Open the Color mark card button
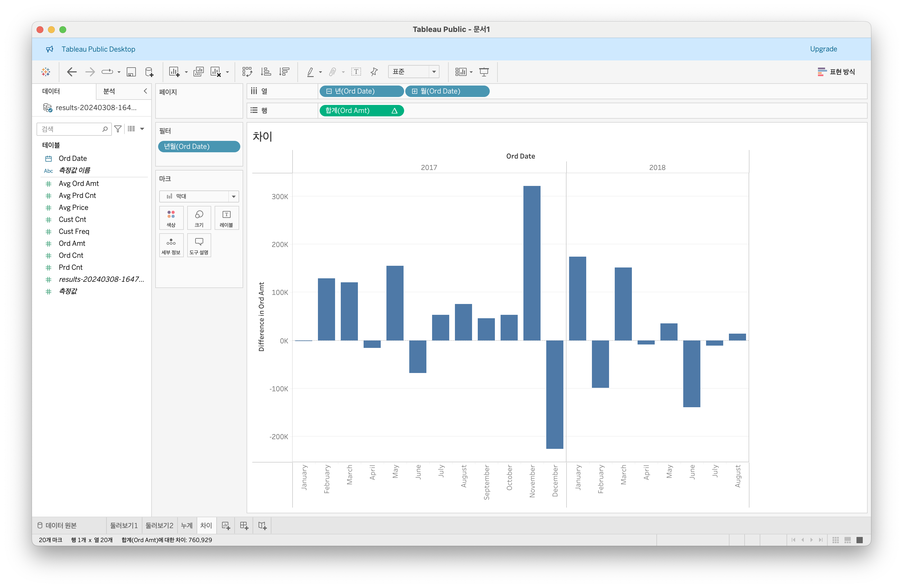Screen dimensions: 903x588 (171, 218)
